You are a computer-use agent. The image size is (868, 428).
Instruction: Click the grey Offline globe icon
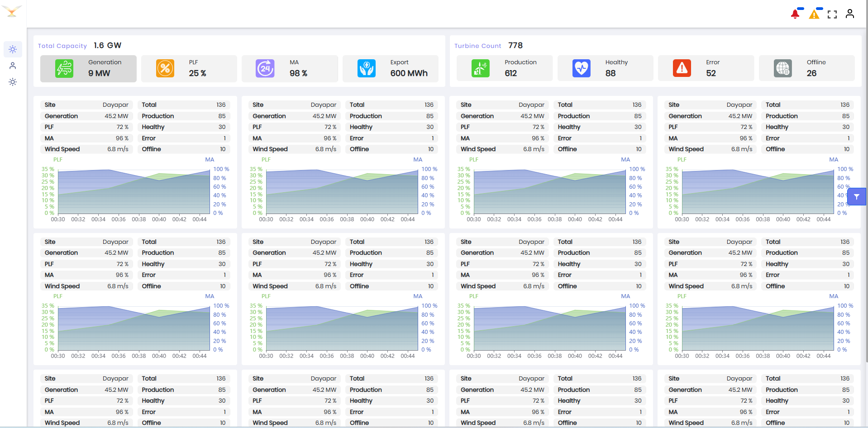(x=783, y=69)
